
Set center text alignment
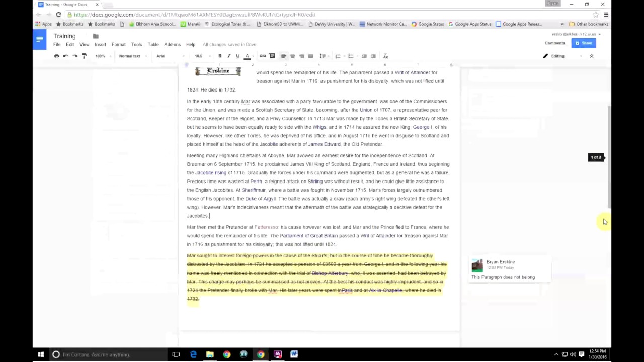point(293,56)
